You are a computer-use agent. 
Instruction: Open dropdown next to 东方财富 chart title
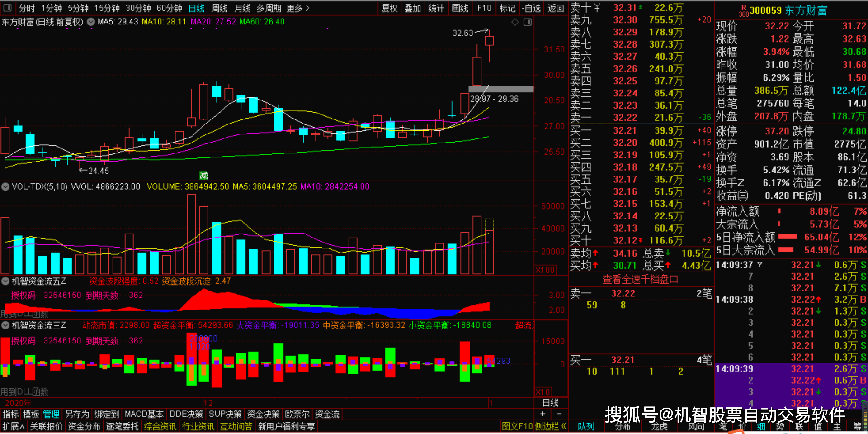coord(91,22)
